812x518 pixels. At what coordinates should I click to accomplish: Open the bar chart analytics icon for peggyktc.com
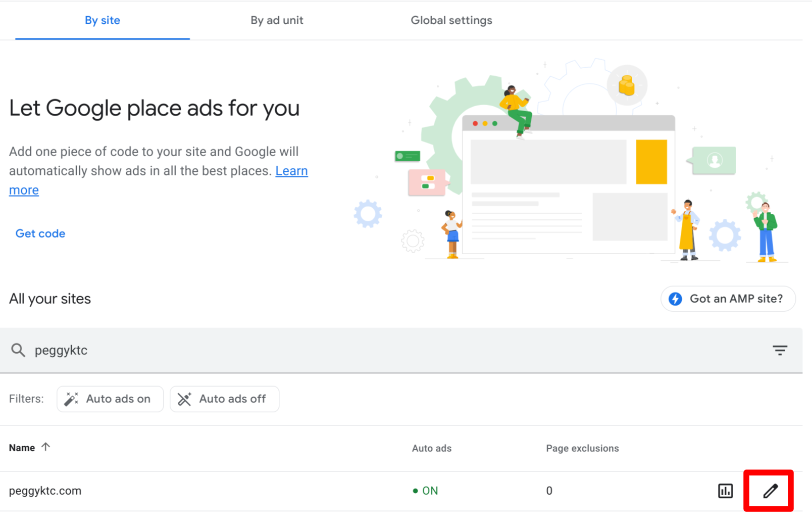click(725, 490)
